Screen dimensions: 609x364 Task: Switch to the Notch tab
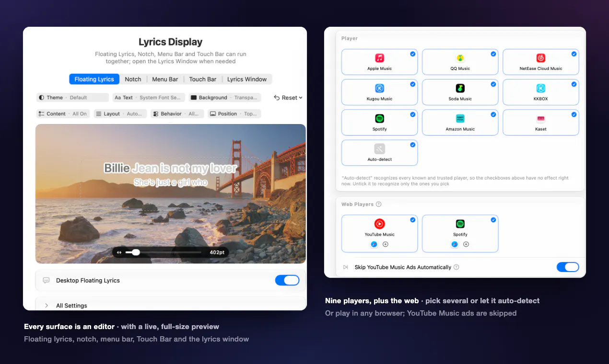coord(133,79)
